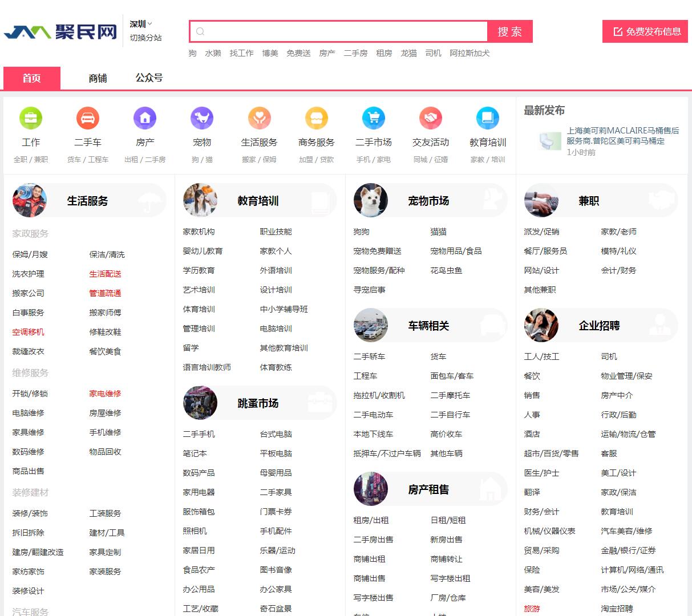Open the 宠物免费赠送 link

[x=377, y=251]
